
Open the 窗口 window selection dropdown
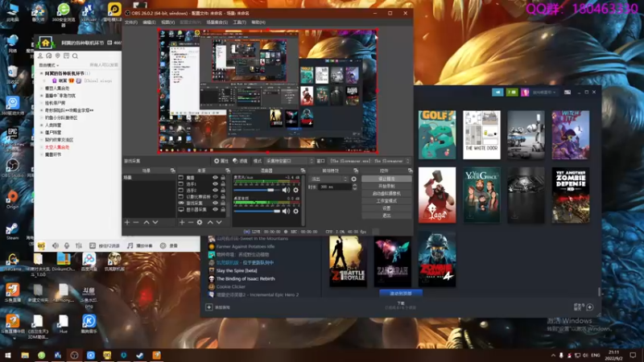(369, 161)
